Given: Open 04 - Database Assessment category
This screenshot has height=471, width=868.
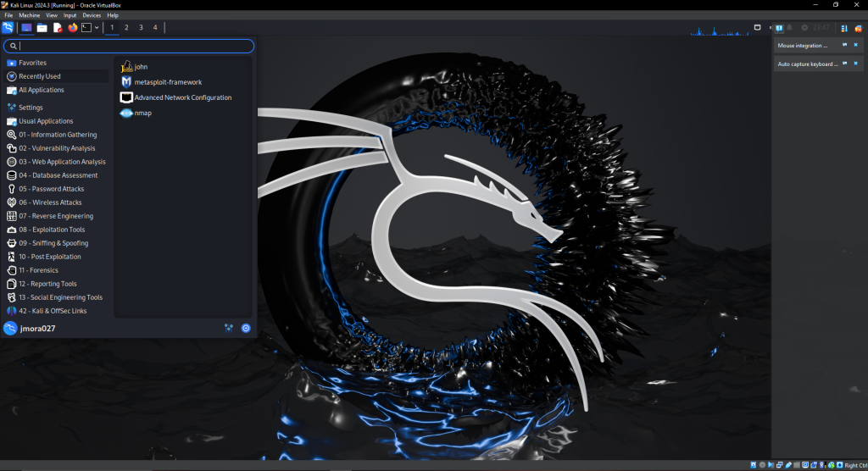Looking at the screenshot, I should (57, 175).
